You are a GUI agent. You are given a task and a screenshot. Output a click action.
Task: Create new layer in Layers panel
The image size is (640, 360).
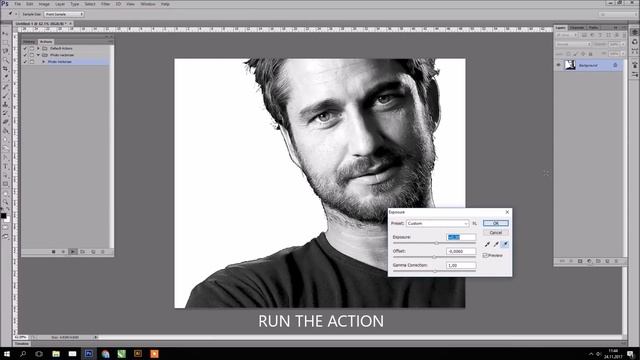coord(607,261)
